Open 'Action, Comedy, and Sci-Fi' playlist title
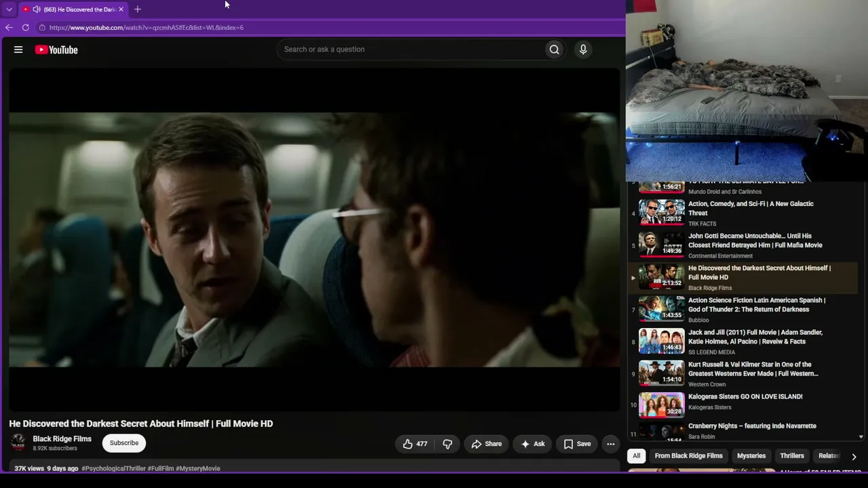This screenshot has height=488, width=868. tap(751, 208)
